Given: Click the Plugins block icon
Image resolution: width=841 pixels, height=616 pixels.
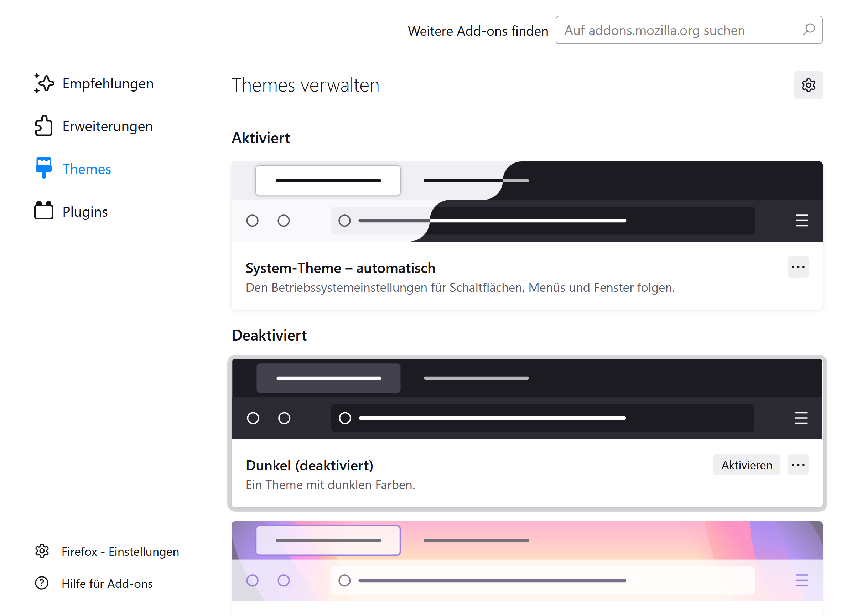Looking at the screenshot, I should [44, 211].
